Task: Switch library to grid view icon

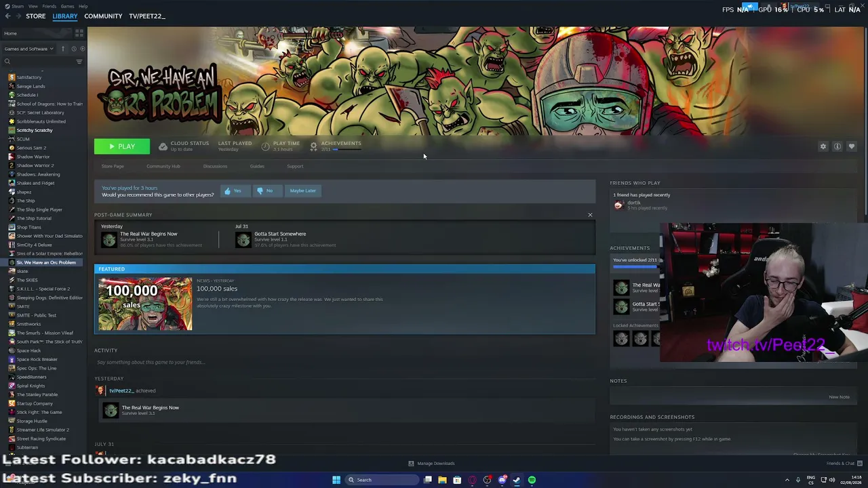Action: [79, 33]
